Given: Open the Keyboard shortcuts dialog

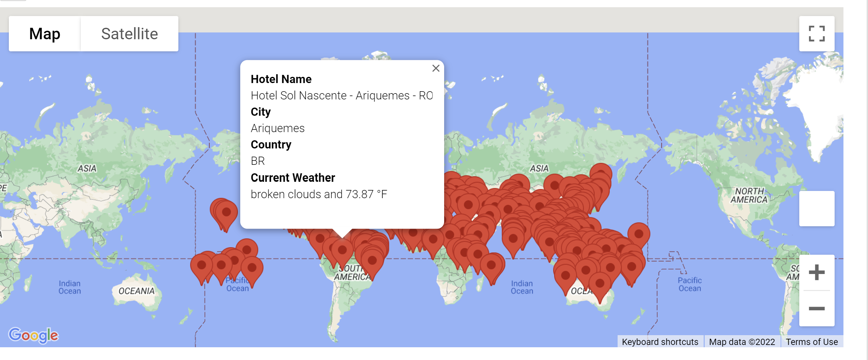Looking at the screenshot, I should click(660, 342).
